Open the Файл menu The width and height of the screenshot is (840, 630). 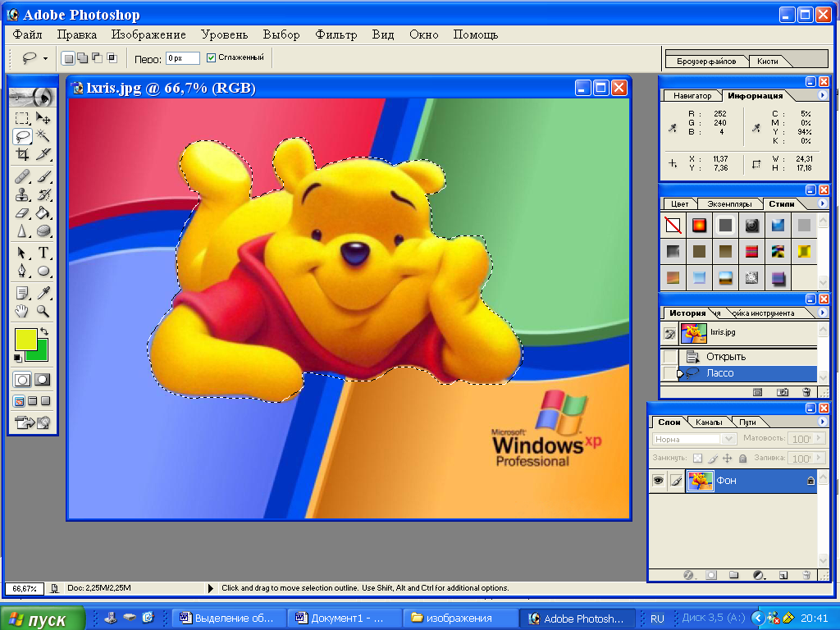point(27,34)
